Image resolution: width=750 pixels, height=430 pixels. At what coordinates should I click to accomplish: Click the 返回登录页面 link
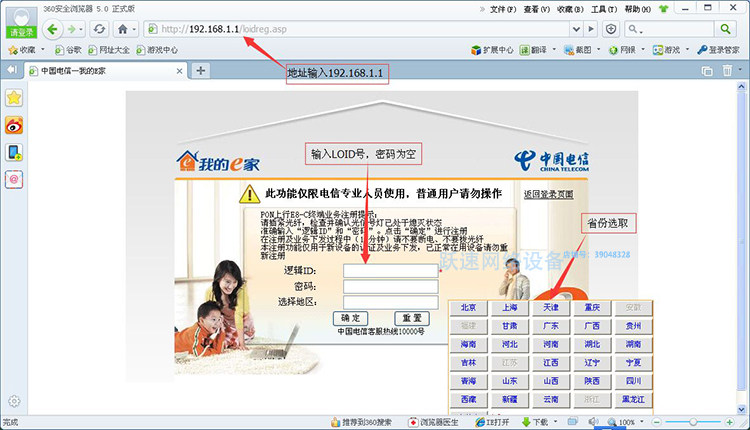coord(549,194)
